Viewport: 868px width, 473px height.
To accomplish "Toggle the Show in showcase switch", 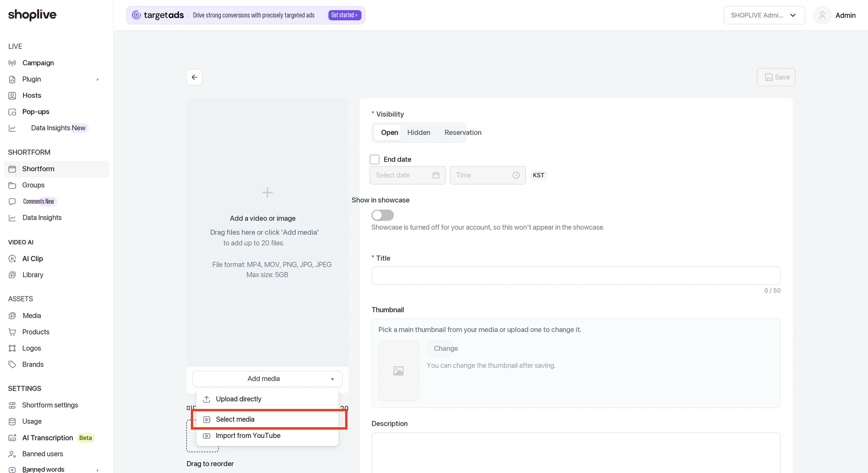I will tap(383, 215).
